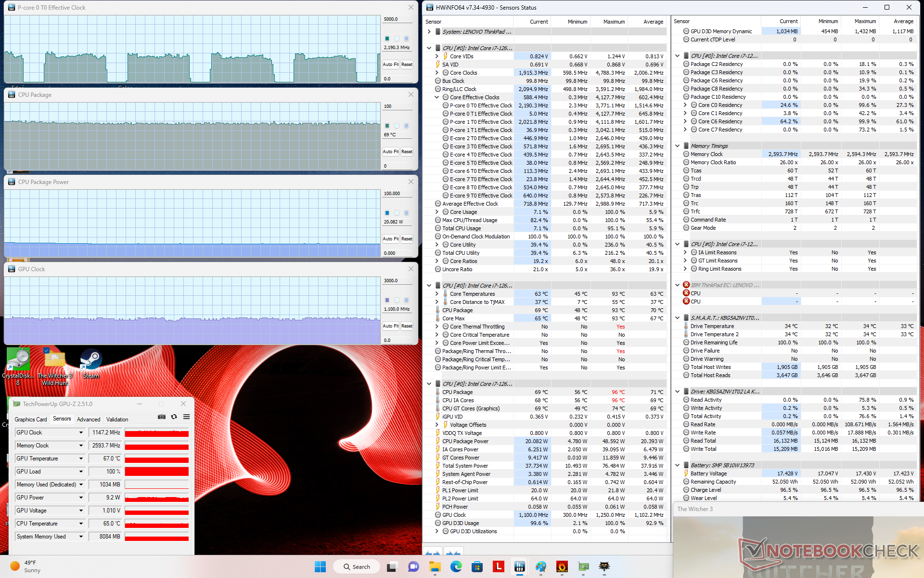Switch to the Advanced tab in GPU-Z
This screenshot has width=924, height=578.
coord(89,420)
